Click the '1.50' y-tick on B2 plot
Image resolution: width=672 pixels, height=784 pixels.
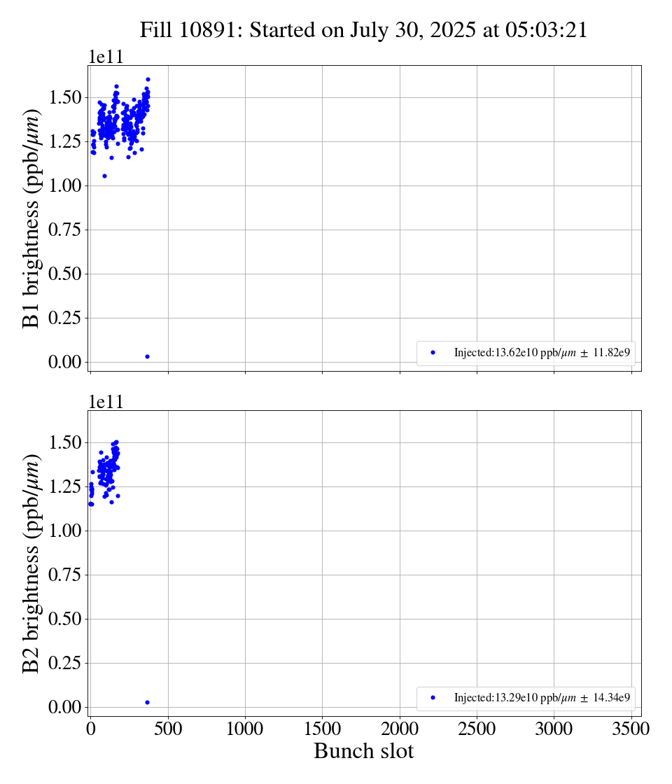pos(67,442)
